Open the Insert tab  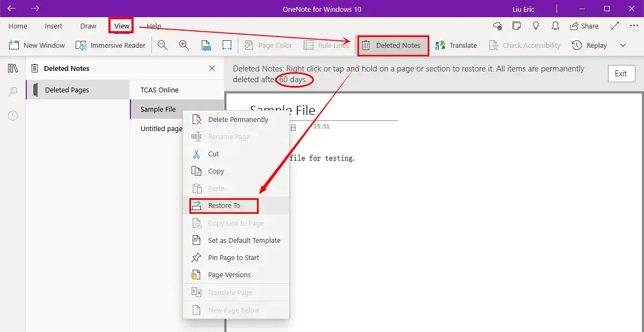[x=54, y=26]
